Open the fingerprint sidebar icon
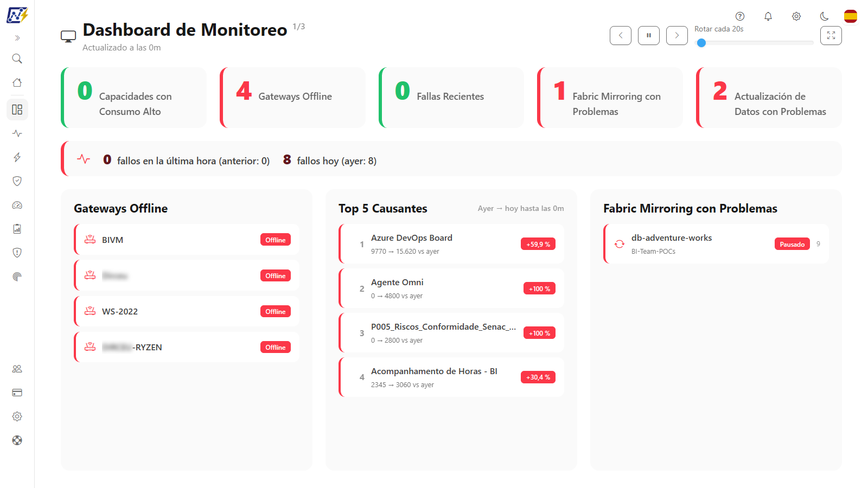Viewport: 868px width, 488px height. tap(17, 277)
